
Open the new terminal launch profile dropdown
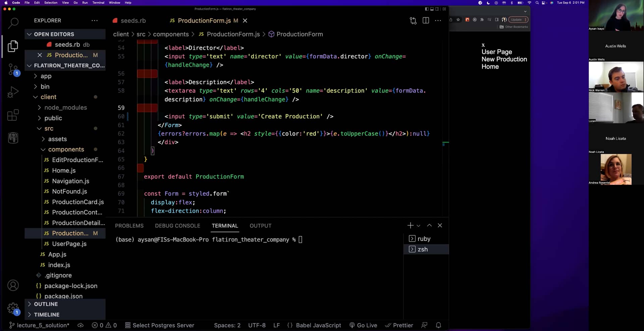[x=419, y=226]
